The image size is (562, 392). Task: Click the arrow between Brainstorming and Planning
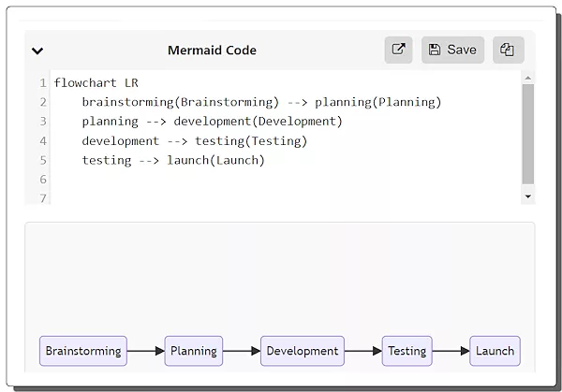click(x=145, y=351)
